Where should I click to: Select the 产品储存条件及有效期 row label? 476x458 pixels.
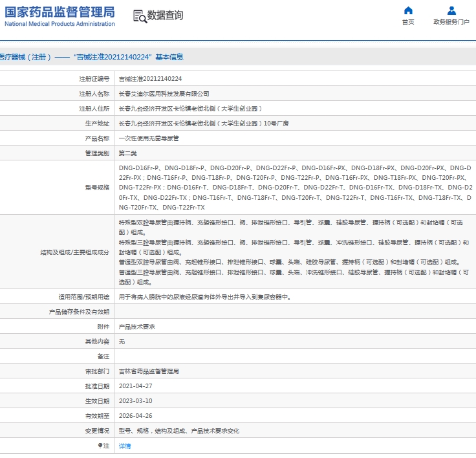click(x=80, y=312)
